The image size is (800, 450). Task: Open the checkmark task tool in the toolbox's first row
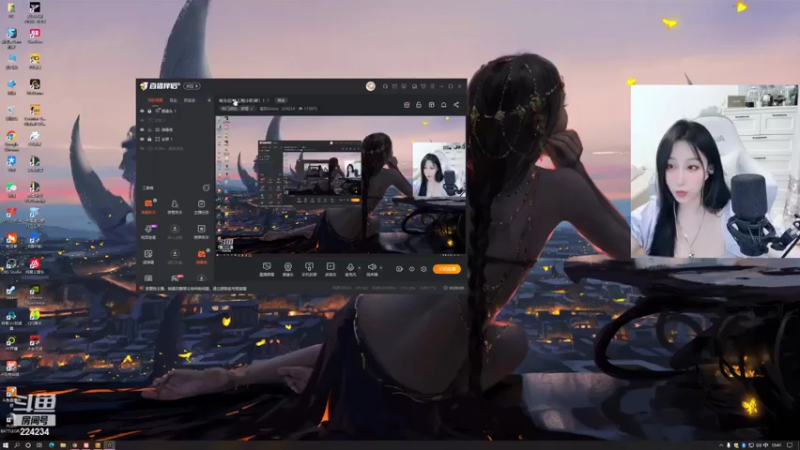pyautogui.click(x=202, y=206)
